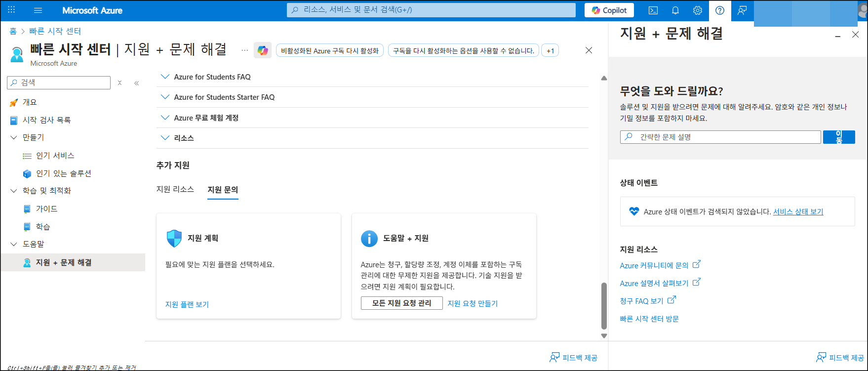Click the scrollbar up arrow
The width and height of the screenshot is (868, 371).
604,78
